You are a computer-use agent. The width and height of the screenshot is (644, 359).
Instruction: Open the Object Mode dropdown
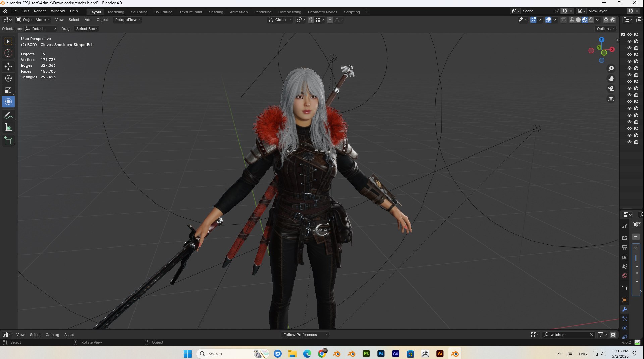[33, 20]
